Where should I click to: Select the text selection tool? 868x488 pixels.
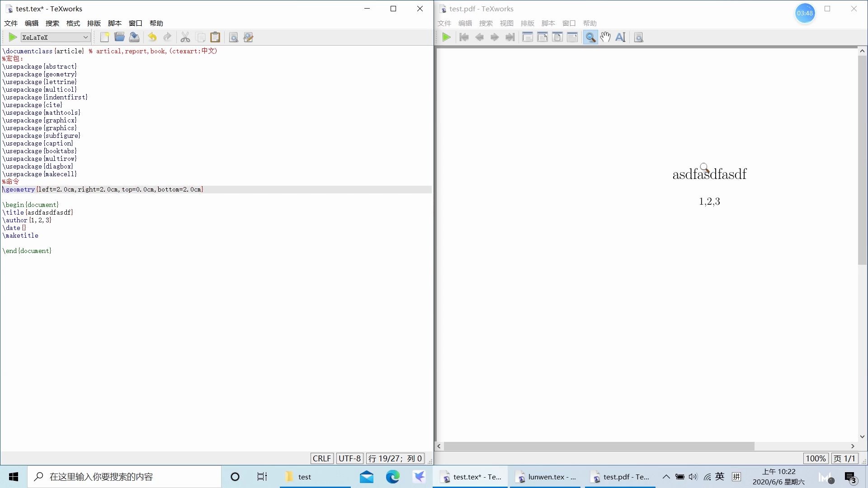pos(620,38)
